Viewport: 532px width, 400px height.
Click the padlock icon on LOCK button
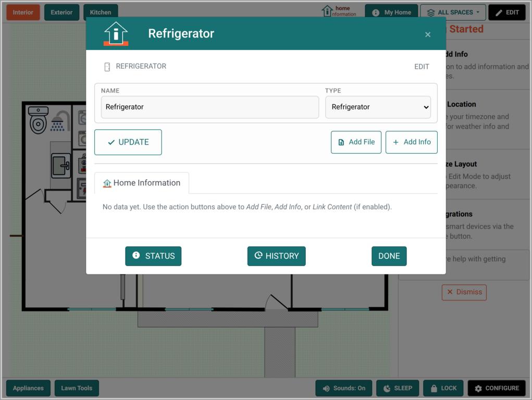(434, 389)
